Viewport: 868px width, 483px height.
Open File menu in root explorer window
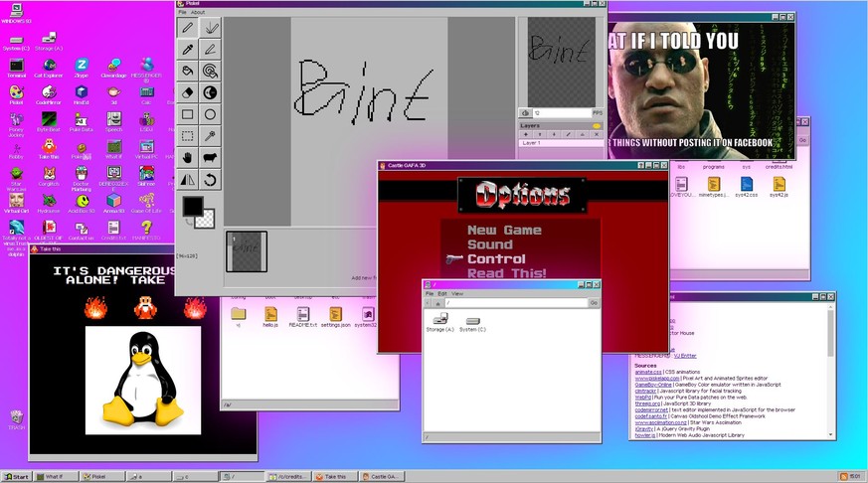click(430, 294)
